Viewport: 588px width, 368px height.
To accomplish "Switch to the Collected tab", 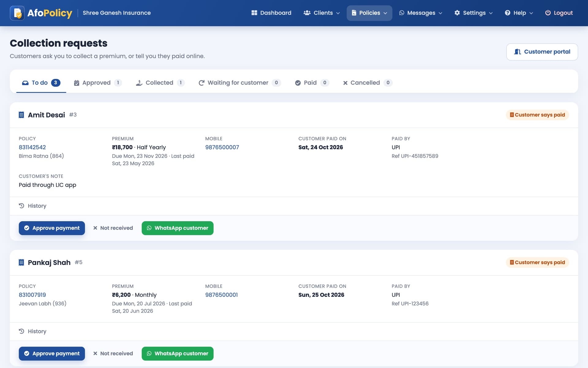I will (160, 83).
